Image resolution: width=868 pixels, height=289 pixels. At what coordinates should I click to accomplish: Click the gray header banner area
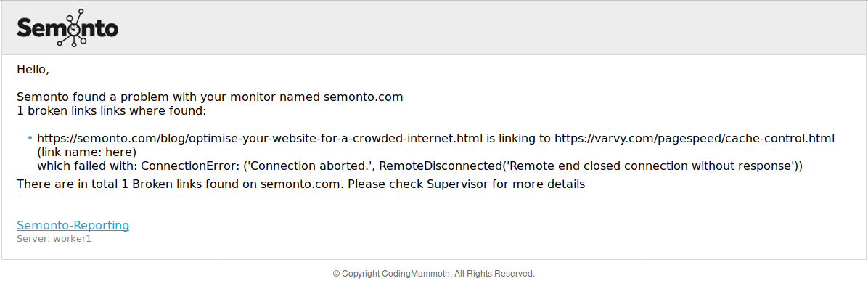tap(434, 28)
